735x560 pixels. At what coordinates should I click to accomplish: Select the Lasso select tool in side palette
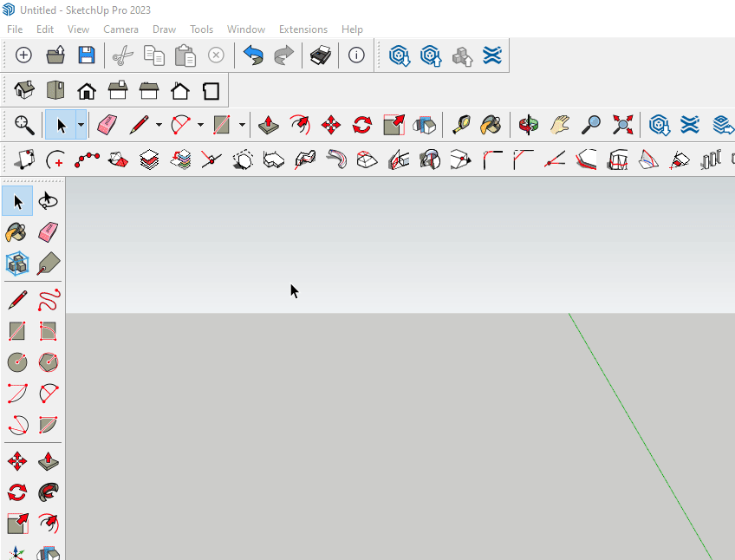pos(48,201)
